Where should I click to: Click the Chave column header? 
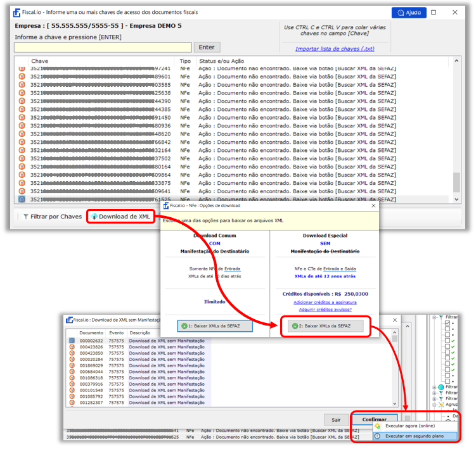[x=40, y=61]
